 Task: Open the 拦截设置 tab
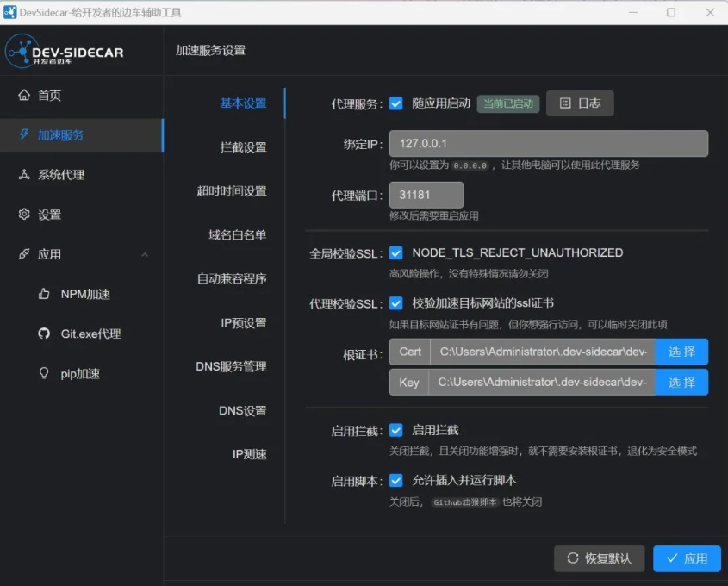tap(243, 147)
